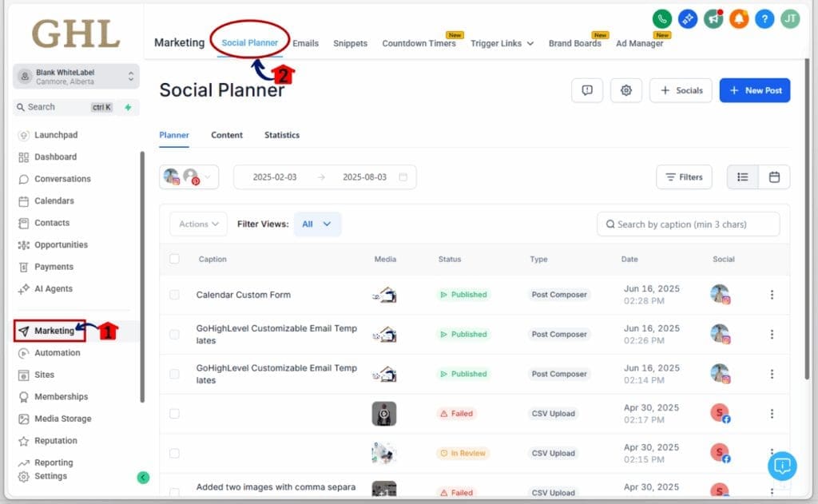Click the Search by caption field
This screenshot has width=818, height=504.
pyautogui.click(x=688, y=224)
